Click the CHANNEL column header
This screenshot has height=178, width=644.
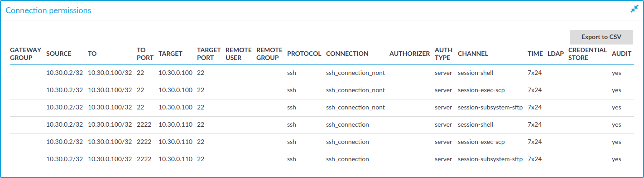(x=473, y=54)
